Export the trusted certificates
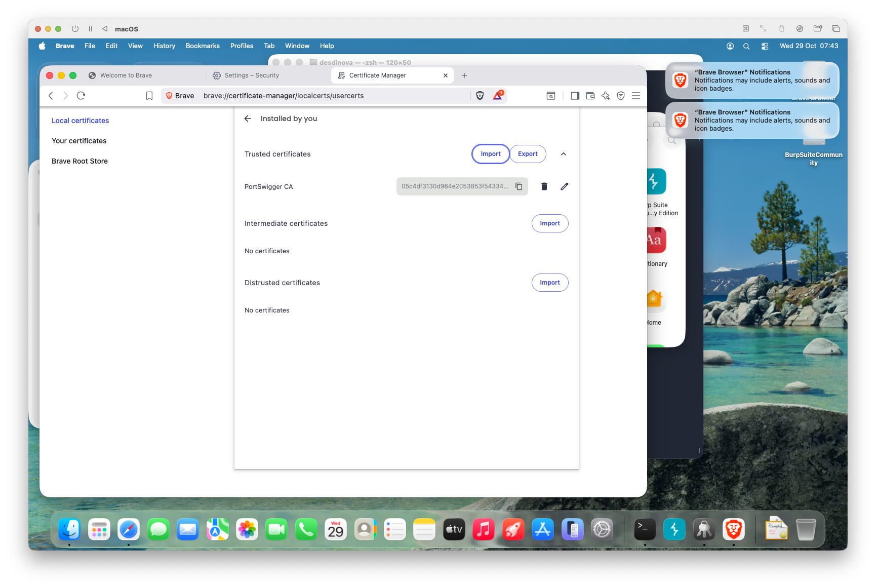Screen dimensions: 876x588 [x=528, y=154]
